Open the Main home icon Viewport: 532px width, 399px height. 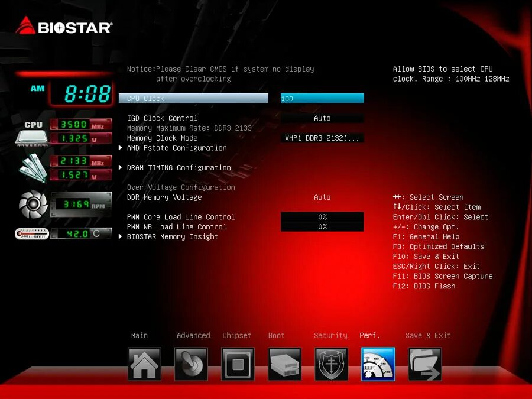point(144,364)
